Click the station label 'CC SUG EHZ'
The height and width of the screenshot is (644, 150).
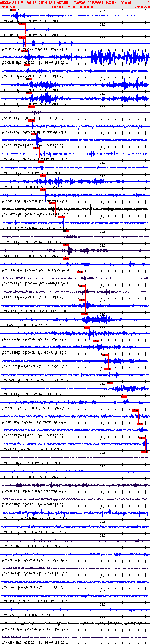tap(11, 325)
